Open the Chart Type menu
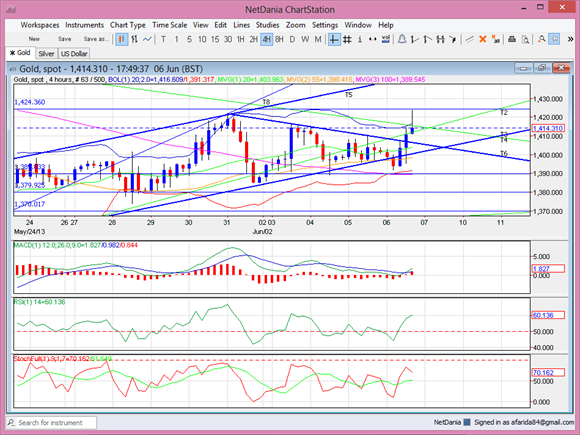Viewport: 580px width, 435px height. pyautogui.click(x=128, y=25)
